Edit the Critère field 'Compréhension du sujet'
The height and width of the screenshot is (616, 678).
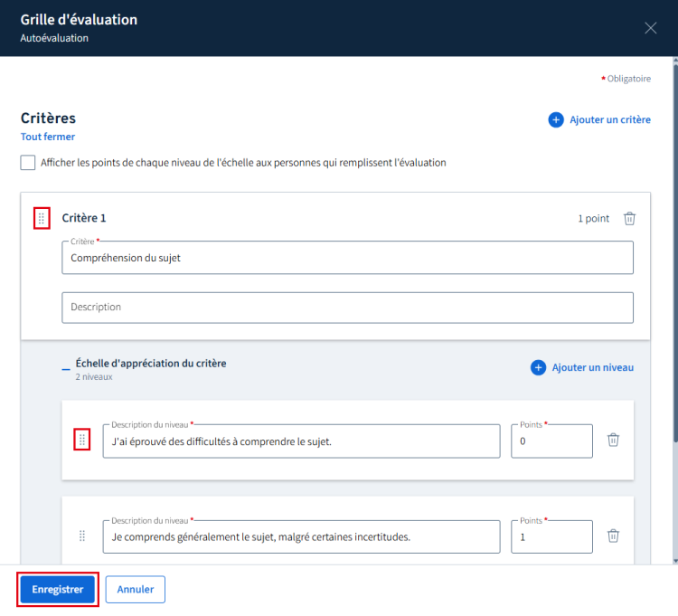coord(347,258)
